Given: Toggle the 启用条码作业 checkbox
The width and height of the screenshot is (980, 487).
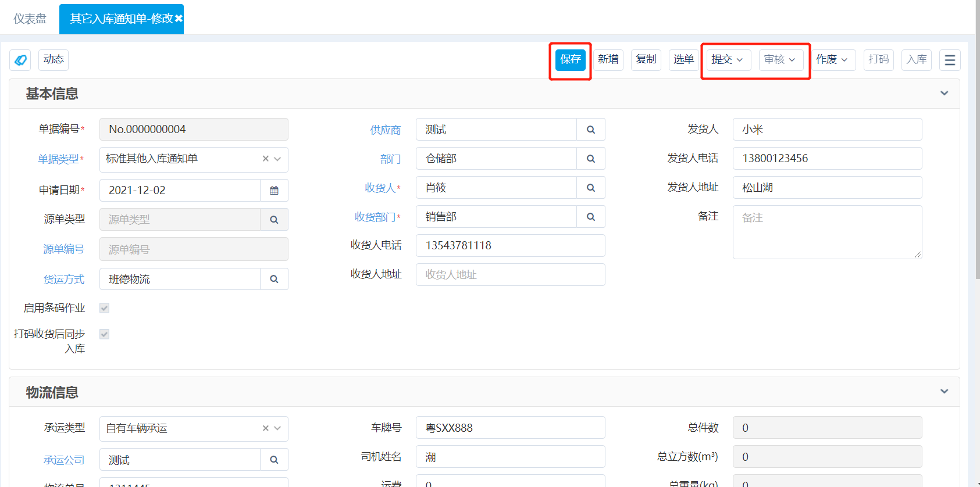Looking at the screenshot, I should 105,308.
